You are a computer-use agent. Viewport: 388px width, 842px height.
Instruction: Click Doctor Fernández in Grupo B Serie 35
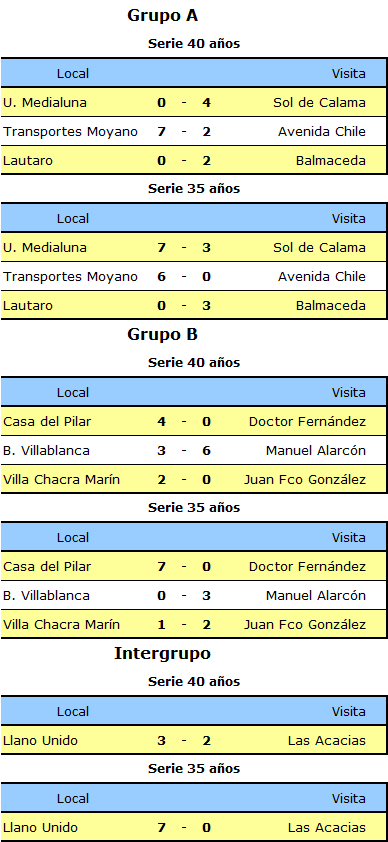point(308,567)
